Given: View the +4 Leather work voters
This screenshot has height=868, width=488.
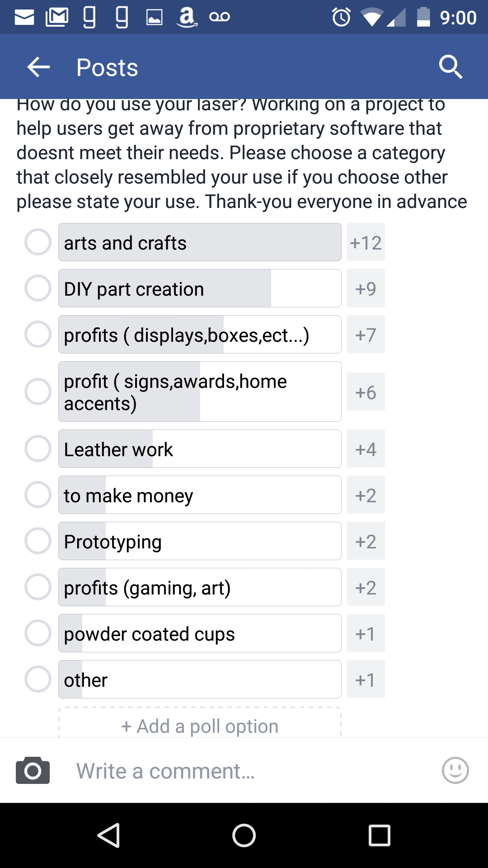Looking at the screenshot, I should (366, 448).
